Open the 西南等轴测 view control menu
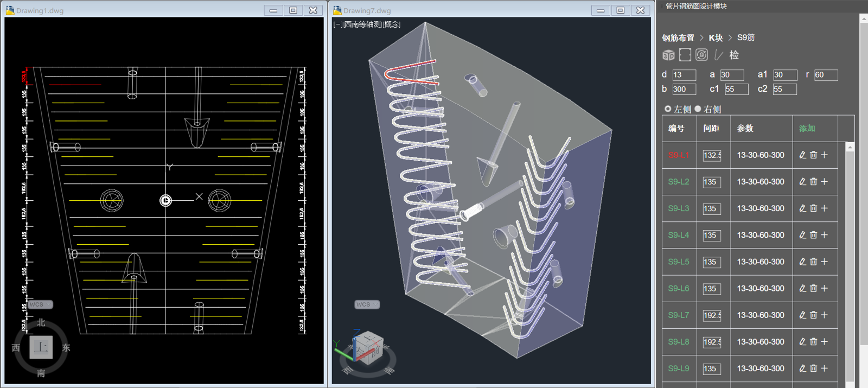 pos(362,24)
